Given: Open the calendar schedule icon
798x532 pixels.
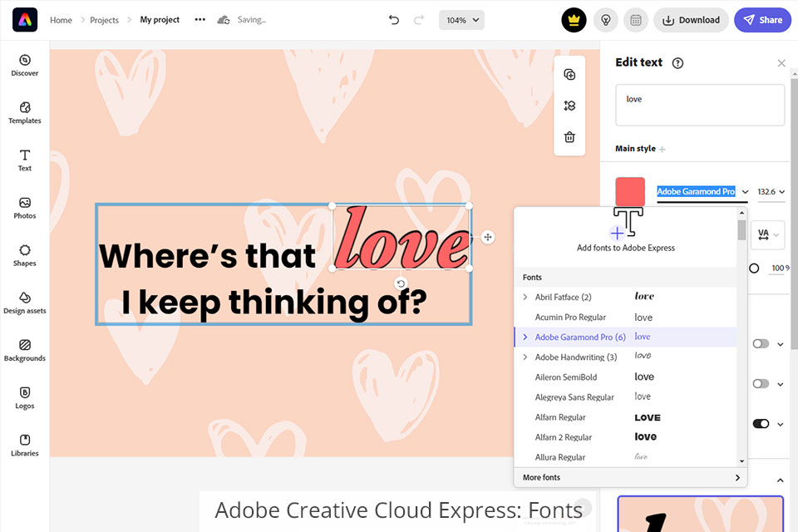Looking at the screenshot, I should tap(636, 20).
